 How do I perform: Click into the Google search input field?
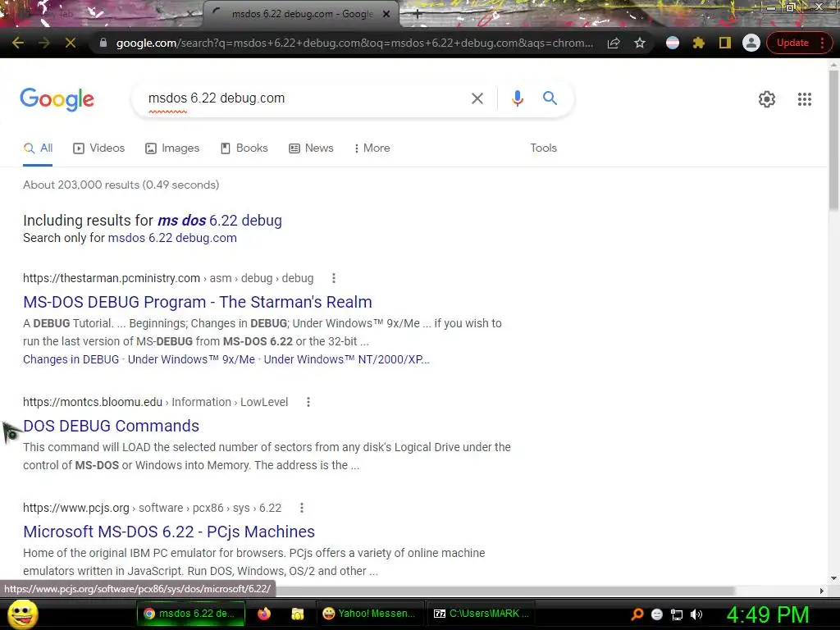[305, 98]
